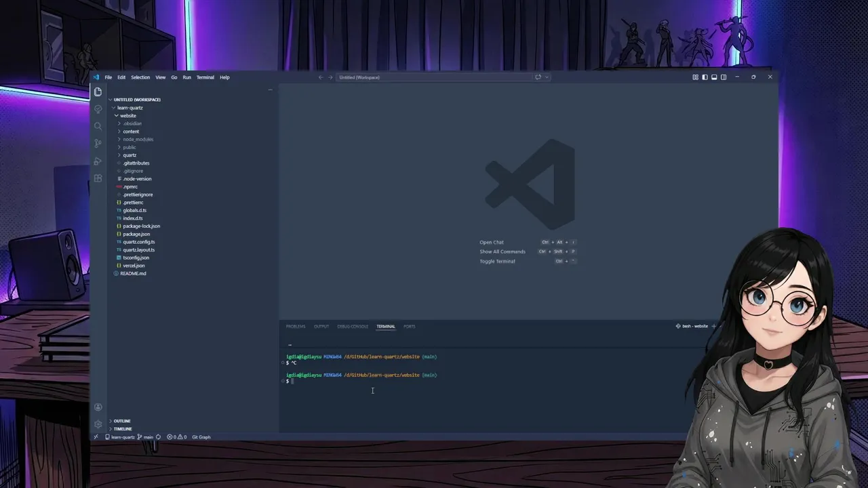The image size is (868, 488).
Task: Open the .npmrc file
Action: [130, 186]
